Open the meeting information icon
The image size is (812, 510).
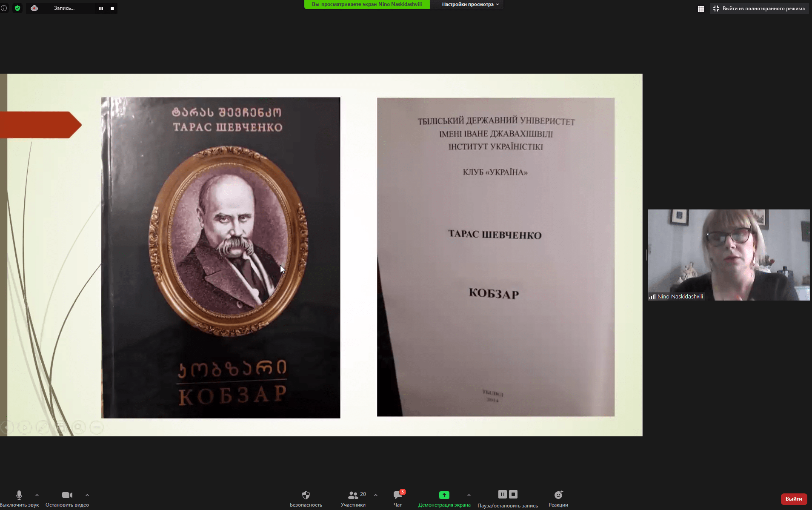tap(4, 8)
